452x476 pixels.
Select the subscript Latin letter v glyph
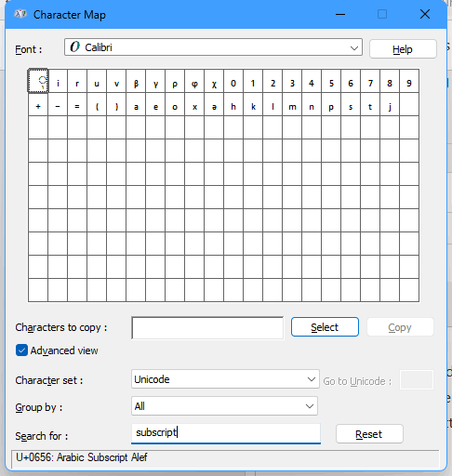click(x=116, y=81)
